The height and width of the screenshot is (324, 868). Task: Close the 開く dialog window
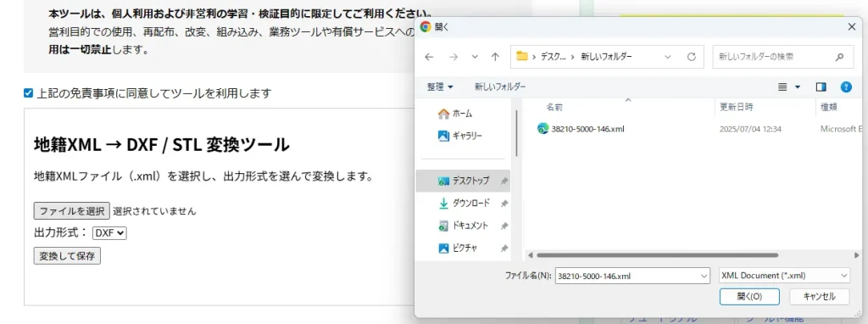click(851, 26)
